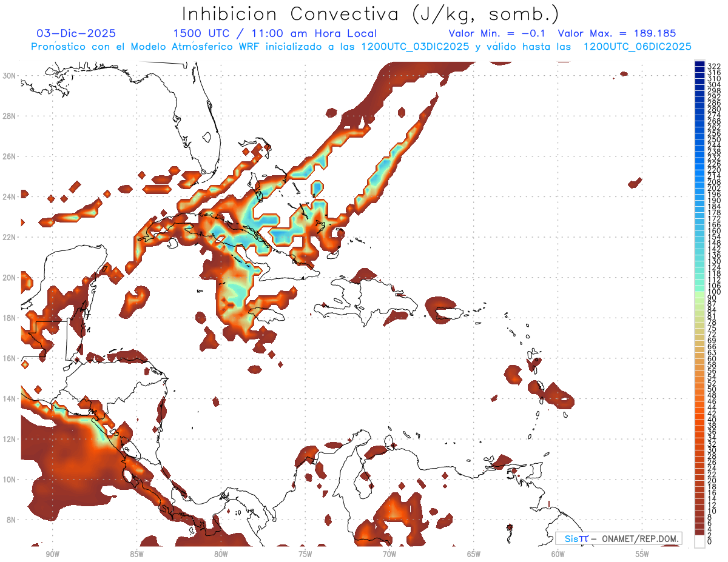Click the 20N latitude label
Viewport: 728px width, 562px height.
point(10,278)
